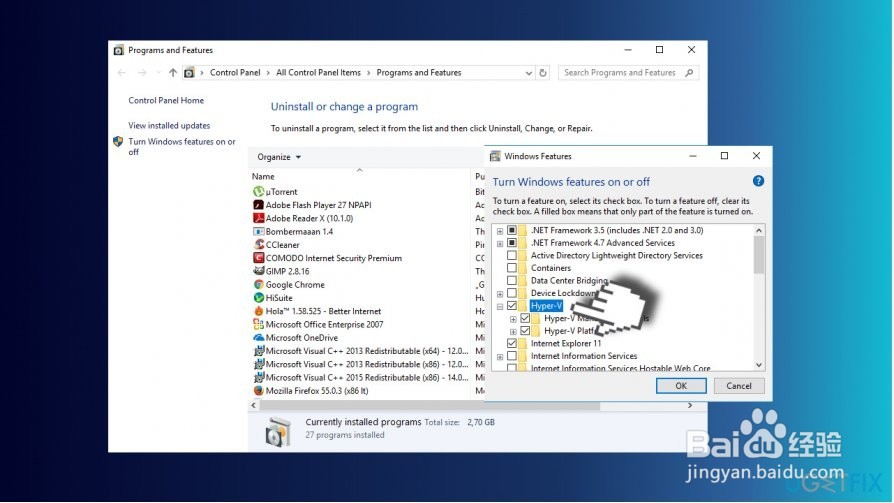This screenshot has height=503, width=894.
Task: Enable the Containers feature checkbox
Action: (x=512, y=267)
